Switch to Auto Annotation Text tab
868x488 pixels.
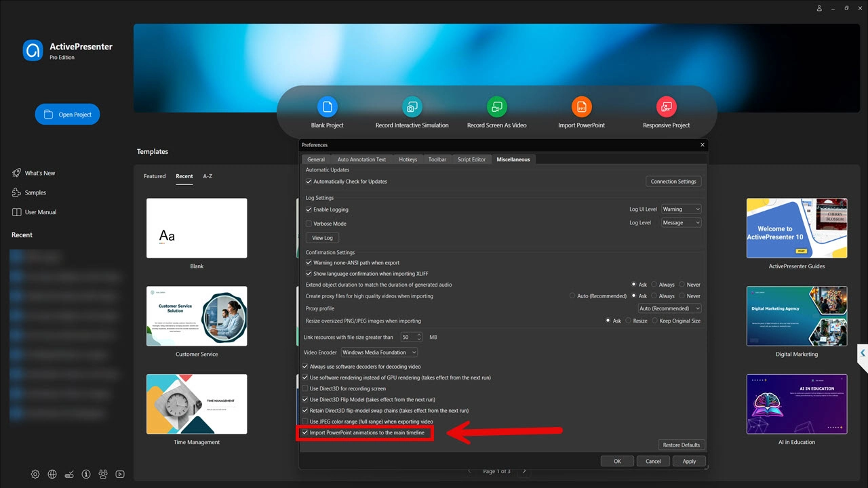[x=361, y=159]
